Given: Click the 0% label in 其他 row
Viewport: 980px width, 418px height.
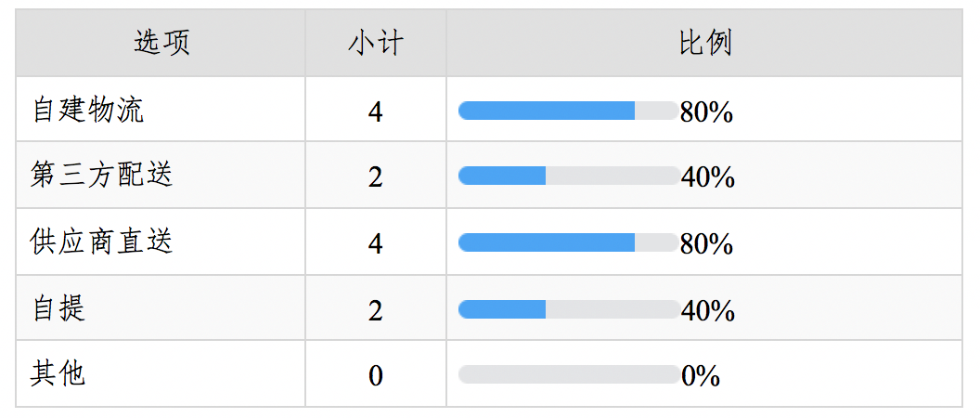Looking at the screenshot, I should point(702,376).
